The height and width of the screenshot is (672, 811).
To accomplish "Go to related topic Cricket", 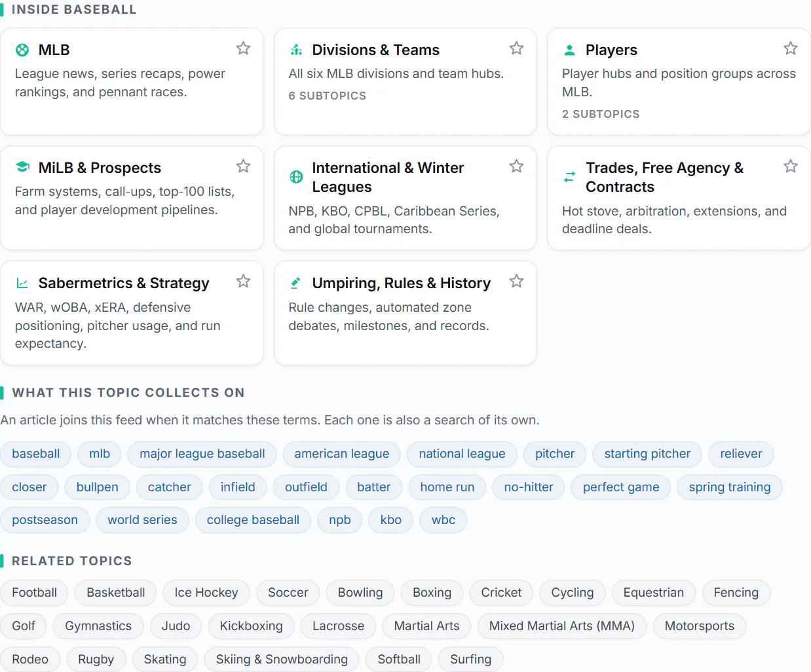I will point(501,593).
